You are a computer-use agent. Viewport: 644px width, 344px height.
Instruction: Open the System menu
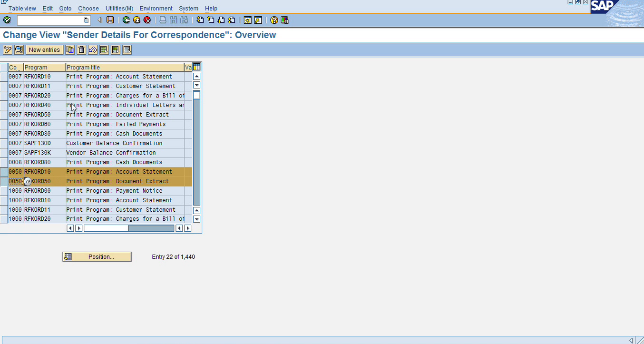[189, 9]
